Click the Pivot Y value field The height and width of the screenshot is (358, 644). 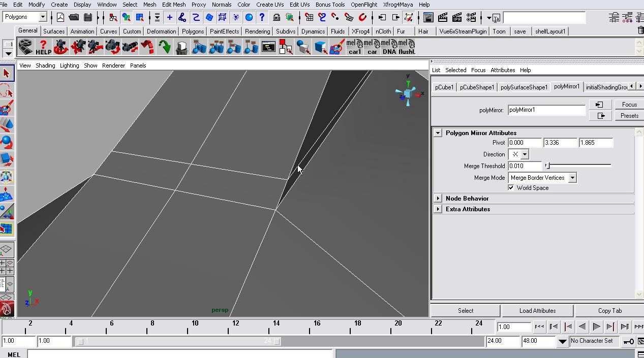pyautogui.click(x=560, y=143)
